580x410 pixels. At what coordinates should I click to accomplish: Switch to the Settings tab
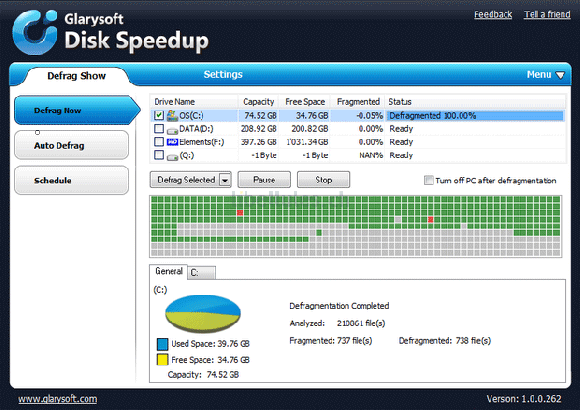[x=223, y=74]
